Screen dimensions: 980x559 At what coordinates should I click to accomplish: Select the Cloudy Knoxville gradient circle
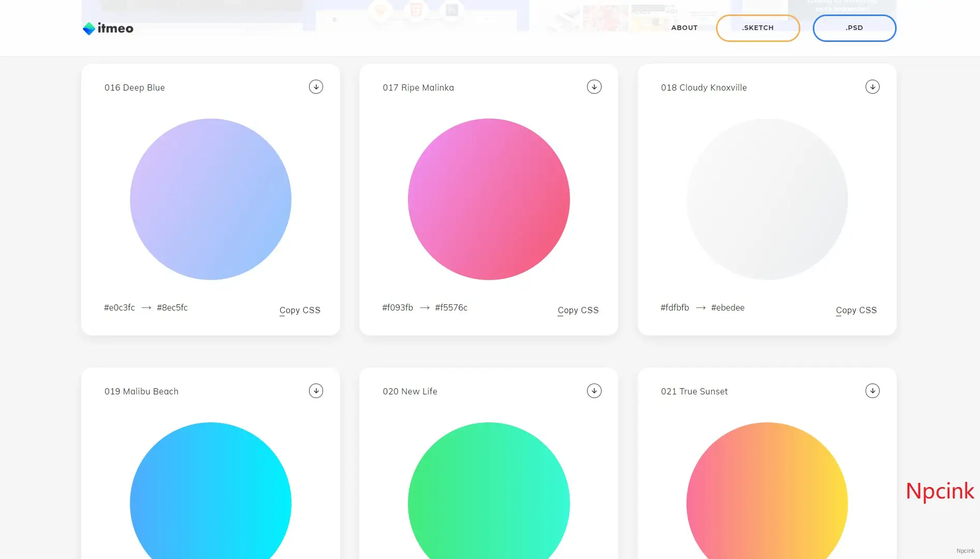[x=767, y=199]
